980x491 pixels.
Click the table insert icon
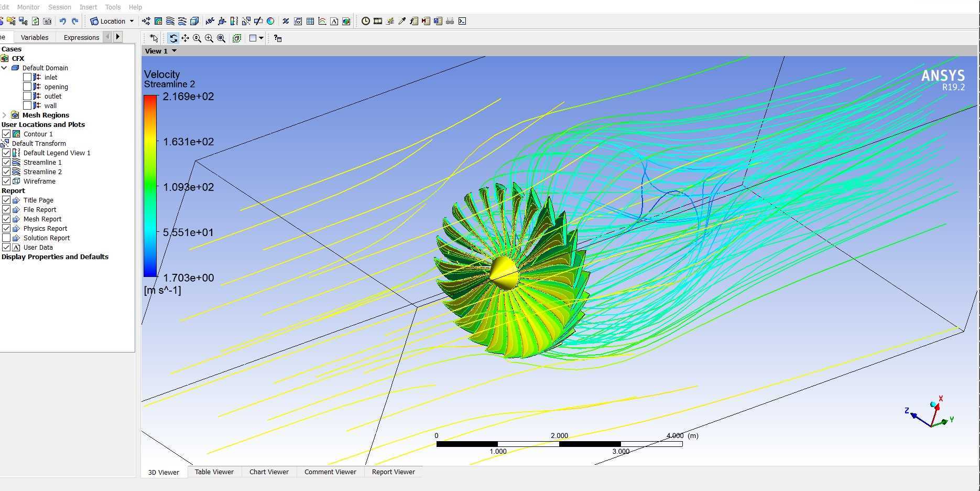310,21
